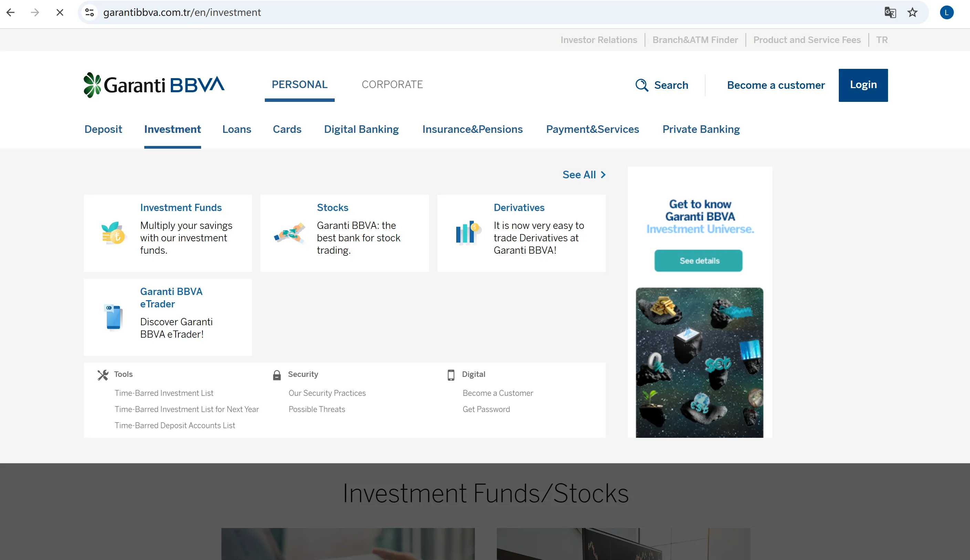
Task: Open Investment Funds heading link
Action: 181,208
